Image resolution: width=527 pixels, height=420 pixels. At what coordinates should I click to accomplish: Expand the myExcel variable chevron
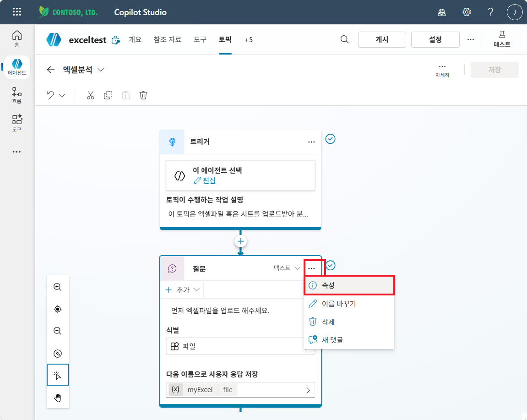click(308, 390)
